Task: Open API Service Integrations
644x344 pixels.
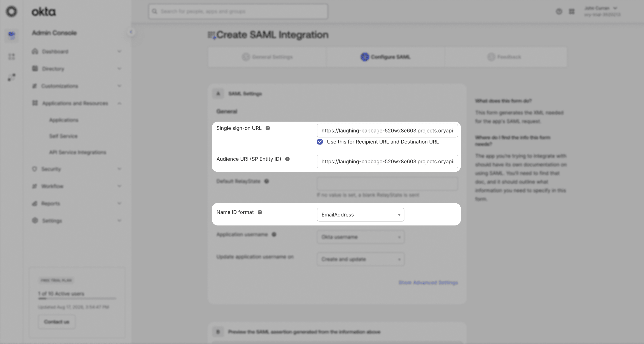Action: pos(78,152)
